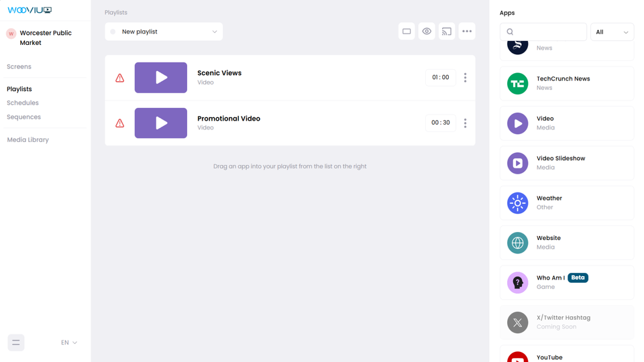Open Media Library in sidebar
Screen dimensions: 644x362
click(28, 139)
